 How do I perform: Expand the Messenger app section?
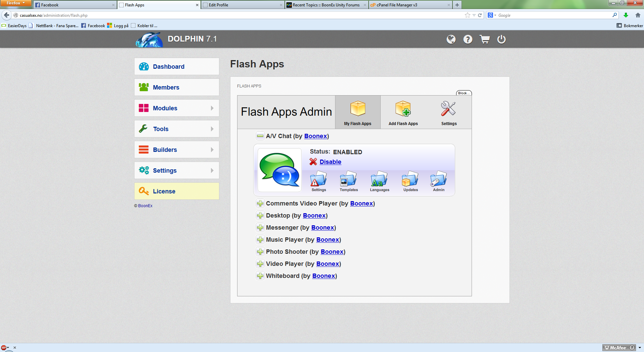(260, 228)
